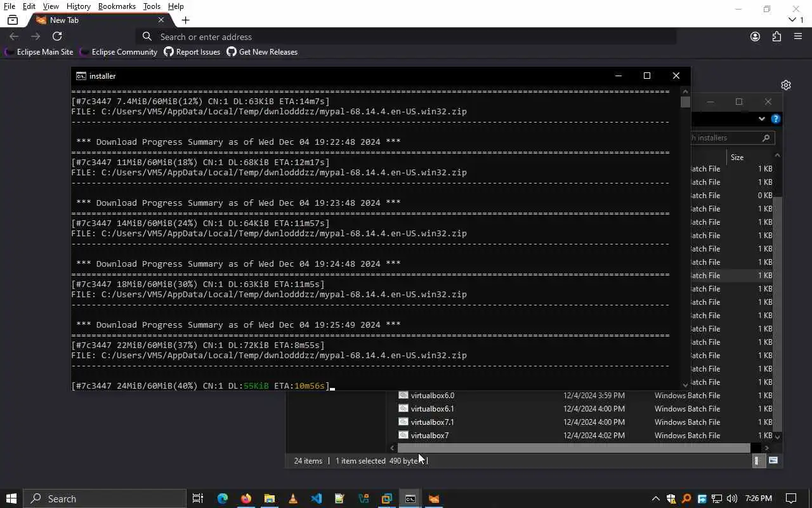The image size is (812, 508).
Task: Open the Get New Releases bookmark
Action: coord(262,52)
